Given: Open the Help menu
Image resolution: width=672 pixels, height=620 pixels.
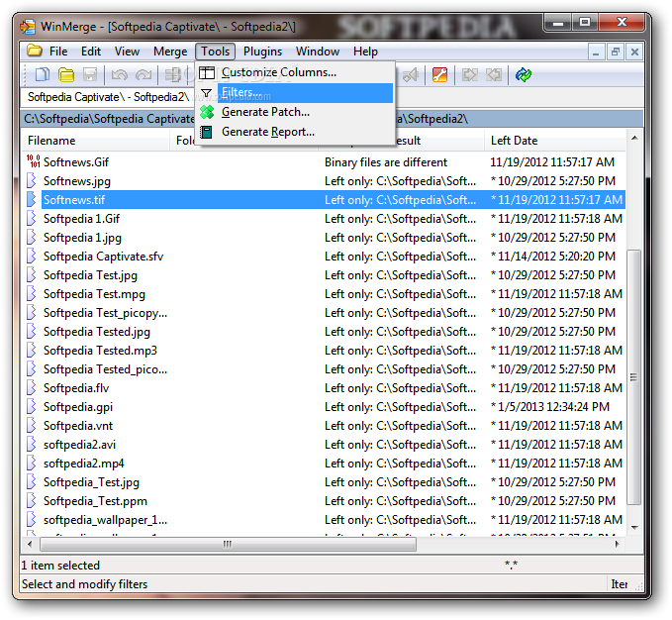Looking at the screenshot, I should tap(365, 52).
